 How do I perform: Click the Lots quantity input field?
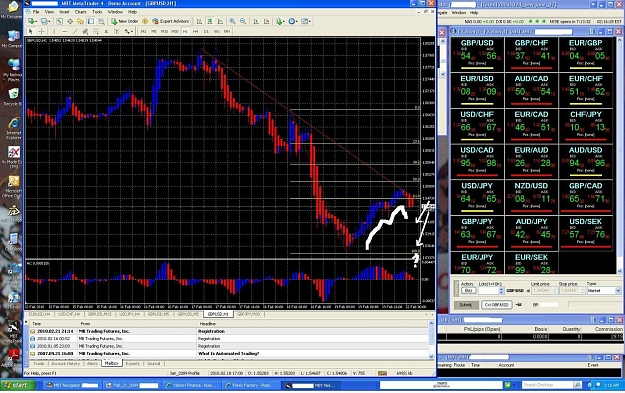tap(488, 291)
